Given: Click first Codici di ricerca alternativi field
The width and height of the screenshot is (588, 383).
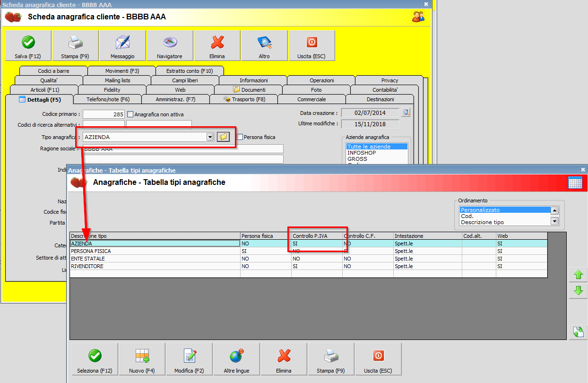Looking at the screenshot, I should point(104,124).
